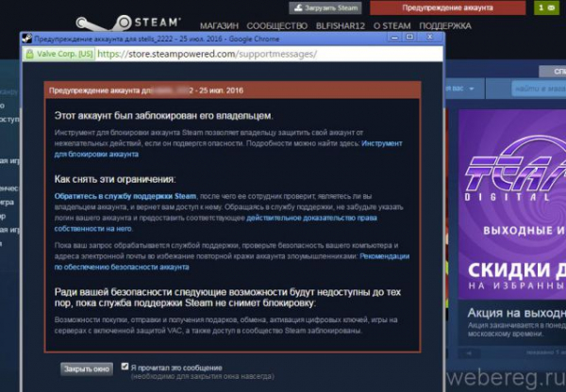Open the СООБЩЕСТВО menu
This screenshot has height=392, width=566.
click(x=276, y=26)
